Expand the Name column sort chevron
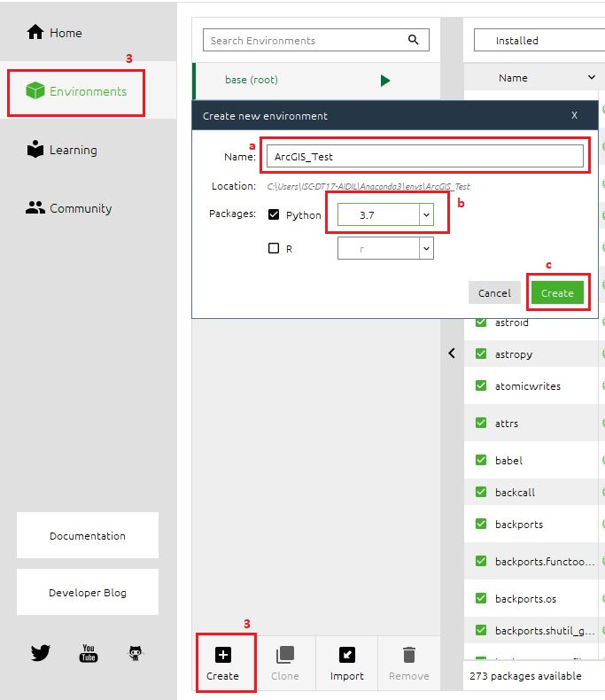The width and height of the screenshot is (605, 700). [x=592, y=77]
